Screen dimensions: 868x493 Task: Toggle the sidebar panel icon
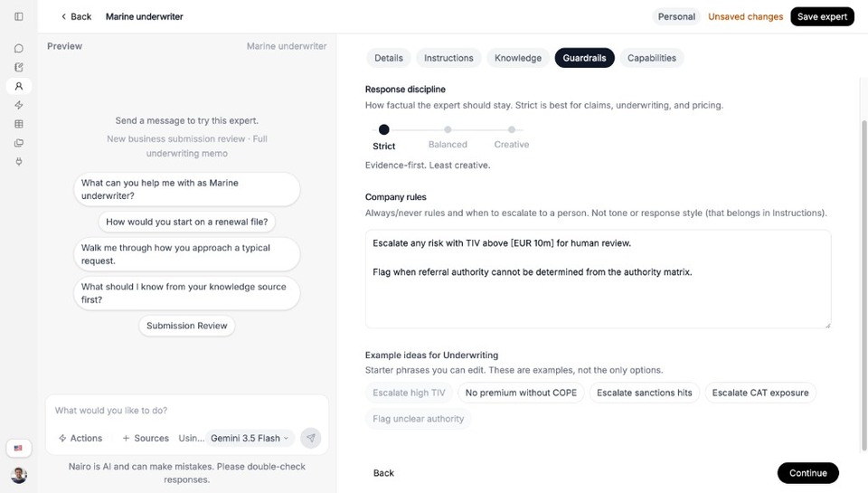[19, 16]
